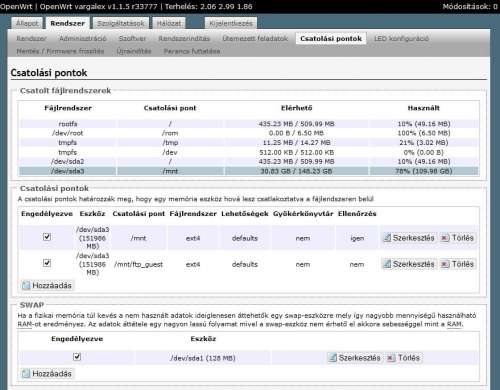This screenshot has width=500, height=390.
Task: Select the rootfs filesystem cell
Action: tap(68, 124)
